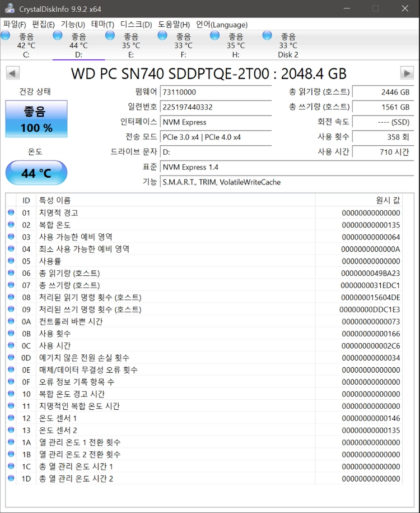Screen dimensions: 420x513
Task: Click the transfer mode field PCIe 3.0 x4
Action: [216, 137]
